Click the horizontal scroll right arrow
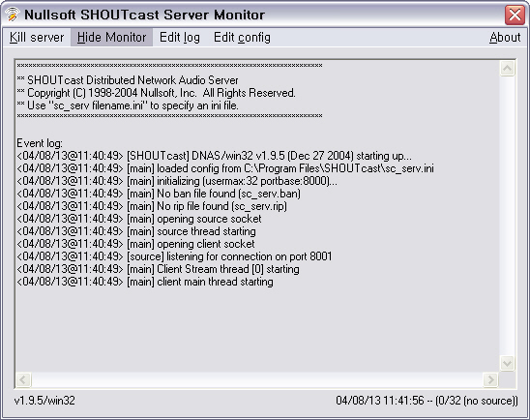 [x=490, y=379]
